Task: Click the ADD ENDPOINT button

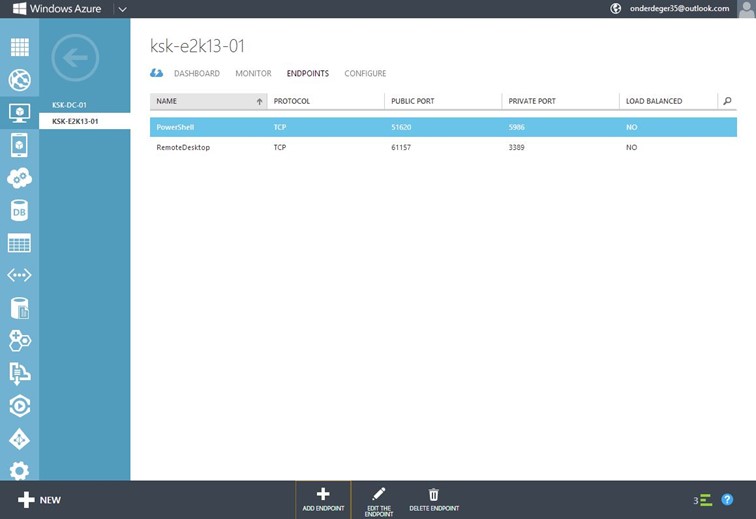Action: tap(323, 499)
